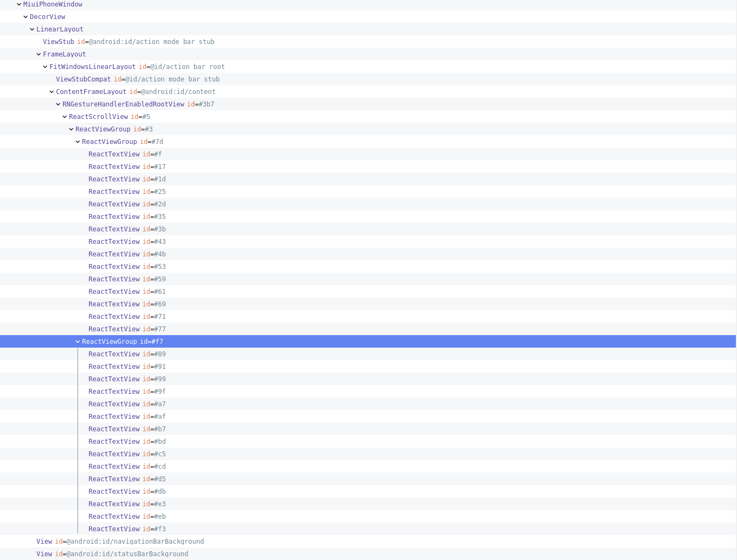Collapse the FrameLayout node
The width and height of the screenshot is (737, 560).
[x=39, y=54]
